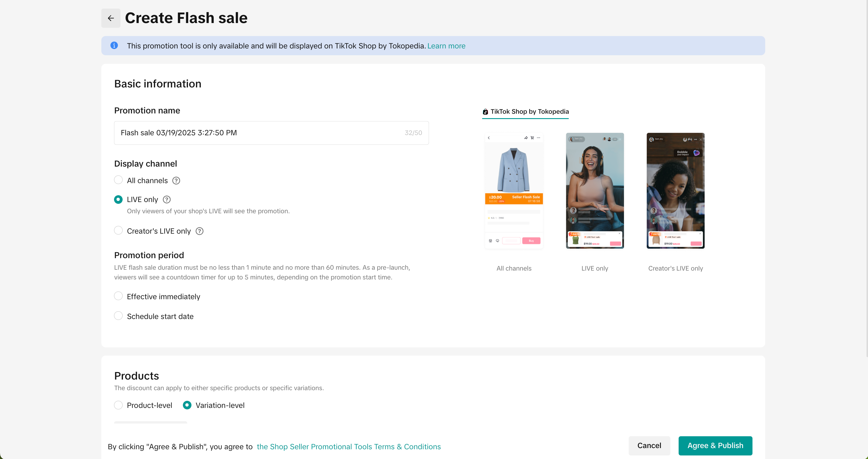
Task: Select the All channels radio button
Action: pyautogui.click(x=118, y=180)
